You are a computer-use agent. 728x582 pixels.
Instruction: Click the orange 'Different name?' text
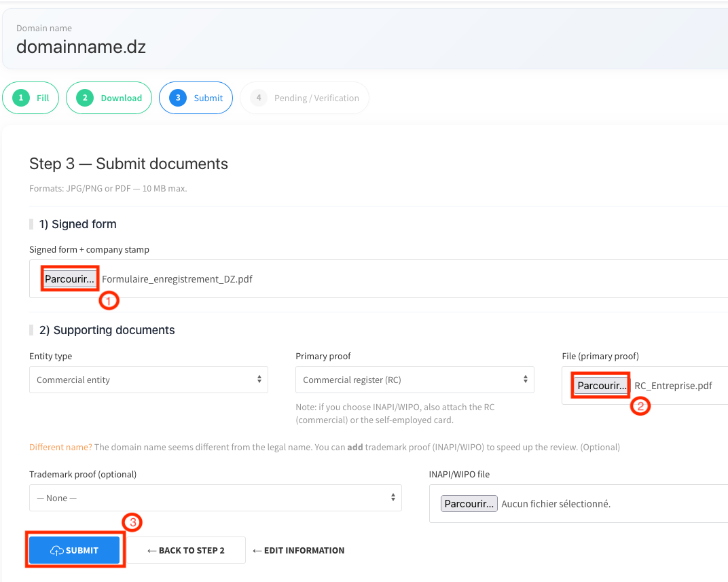(x=60, y=448)
